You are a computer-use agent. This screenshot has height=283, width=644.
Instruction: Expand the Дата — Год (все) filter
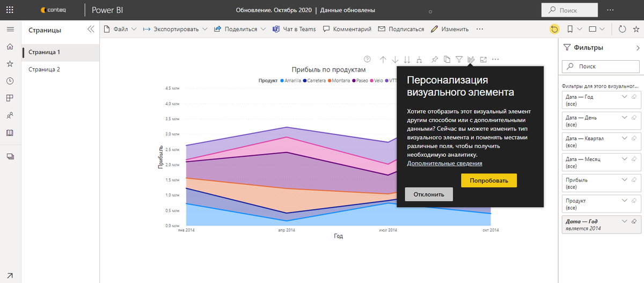click(624, 97)
